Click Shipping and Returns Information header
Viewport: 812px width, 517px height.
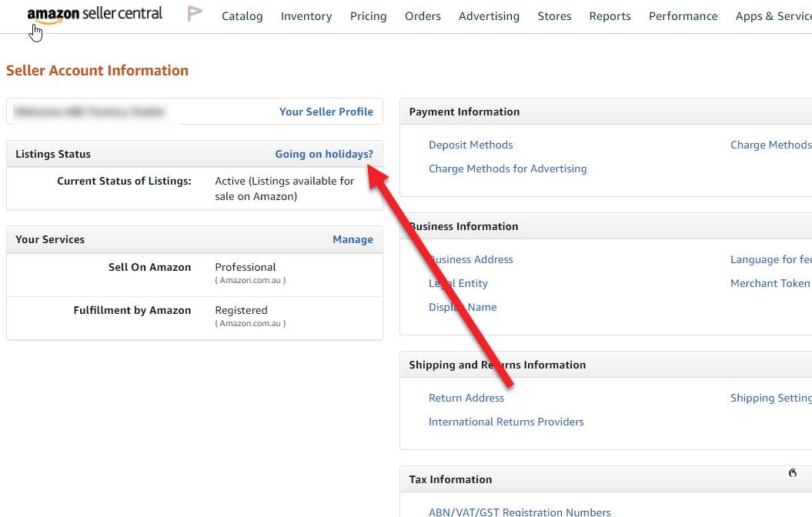point(497,365)
